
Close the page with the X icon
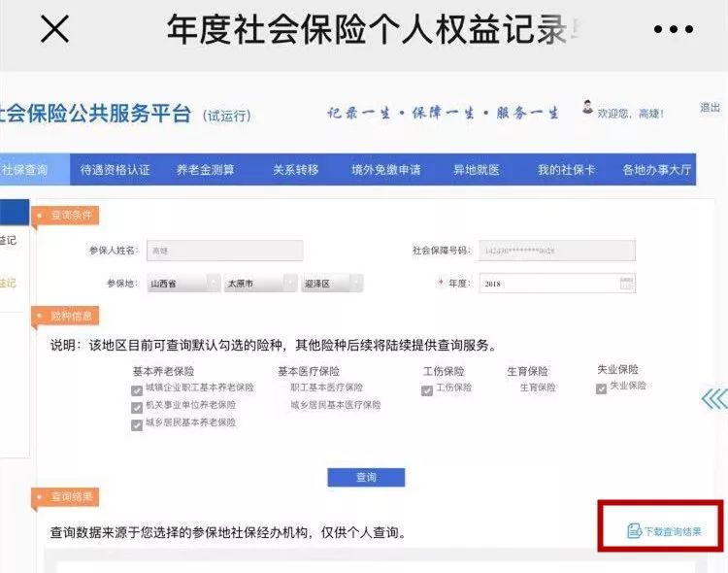54,30
